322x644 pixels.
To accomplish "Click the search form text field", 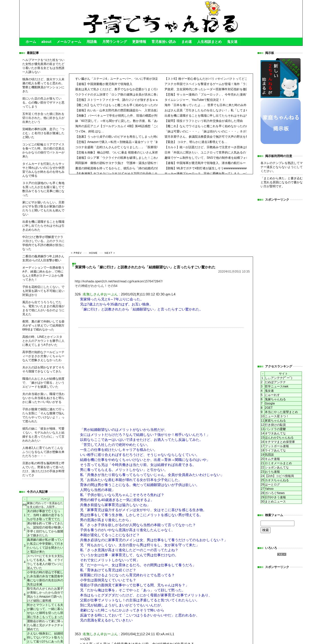I will [277, 523].
